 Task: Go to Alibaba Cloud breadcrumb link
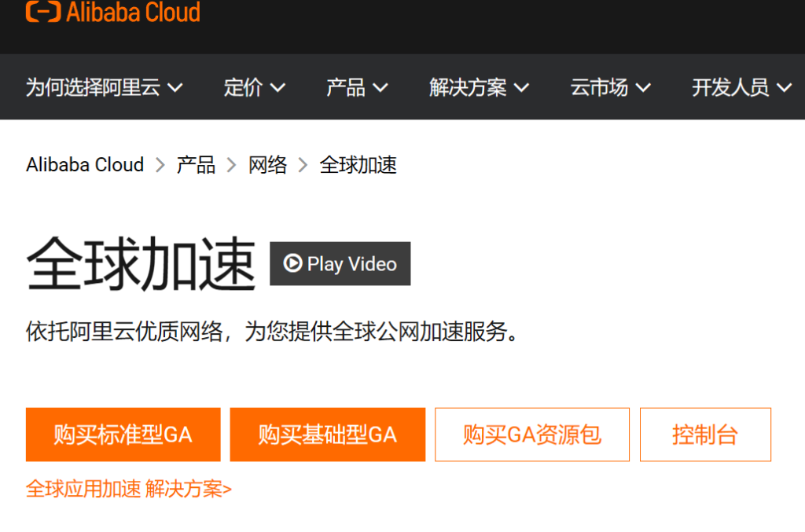pos(85,165)
